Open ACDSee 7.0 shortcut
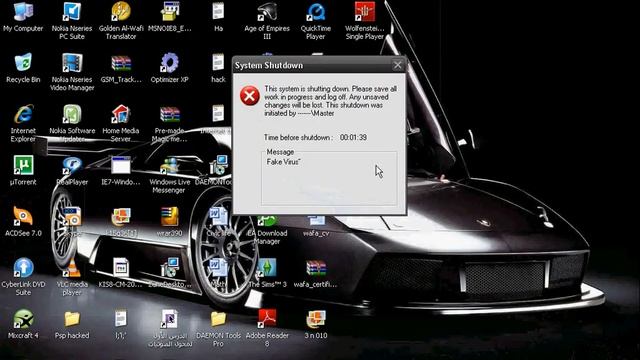 pos(23,216)
